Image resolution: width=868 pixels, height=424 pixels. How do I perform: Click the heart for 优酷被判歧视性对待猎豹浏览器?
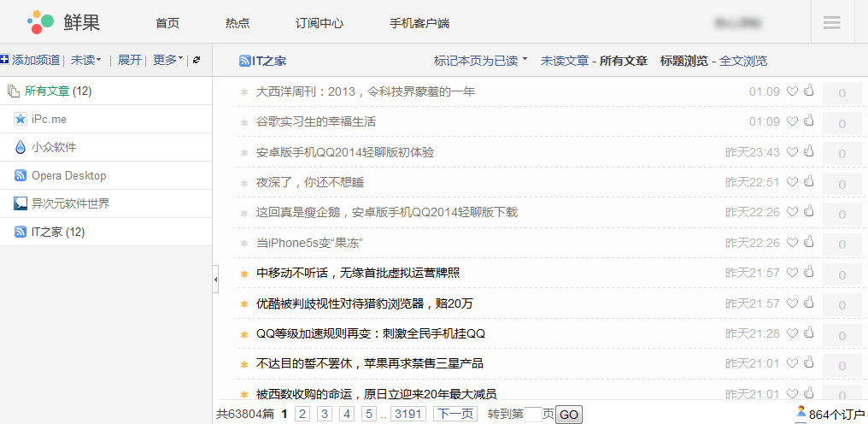[792, 303]
